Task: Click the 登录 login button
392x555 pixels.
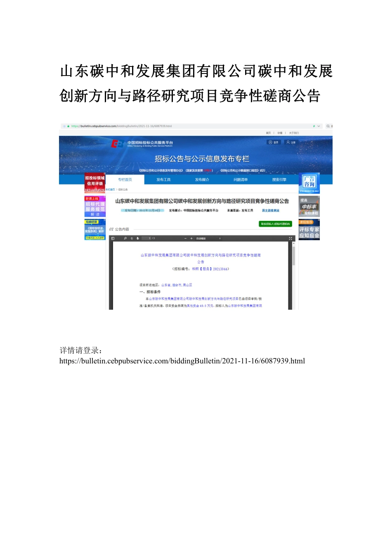Action: coord(274,142)
